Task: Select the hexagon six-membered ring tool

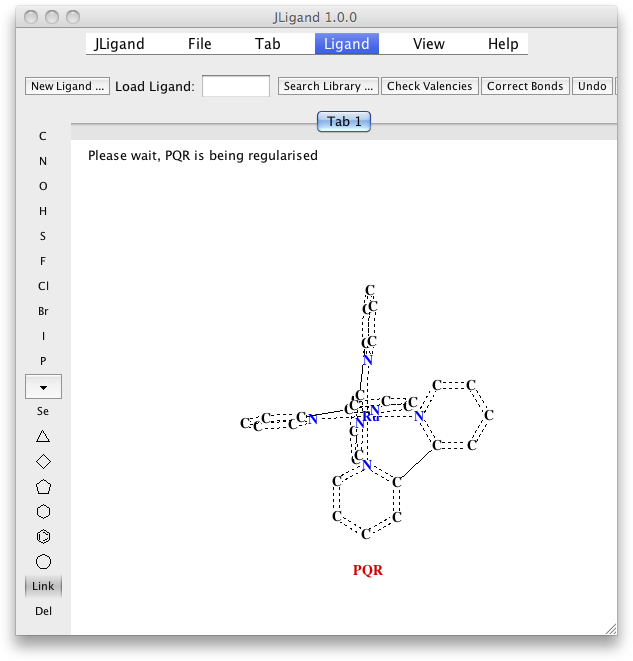Action: point(43,512)
